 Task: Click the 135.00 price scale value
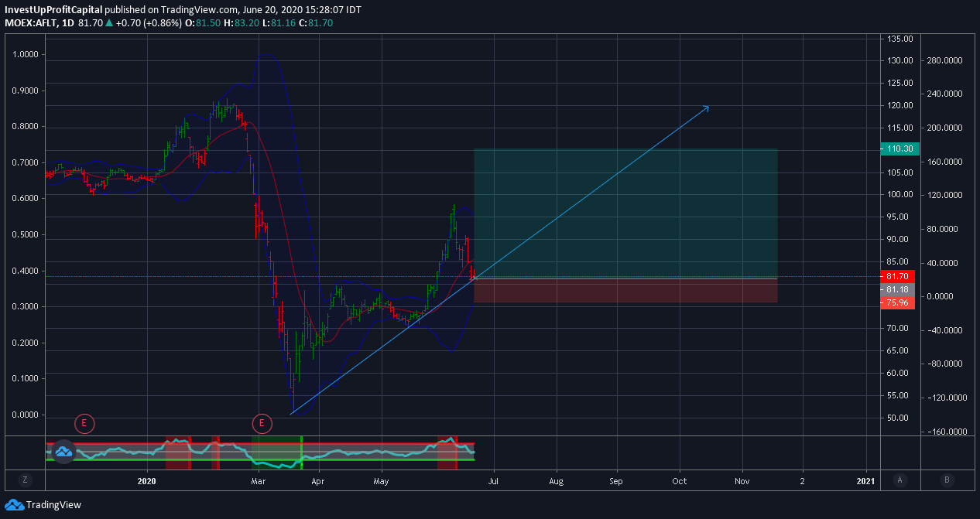pos(901,39)
